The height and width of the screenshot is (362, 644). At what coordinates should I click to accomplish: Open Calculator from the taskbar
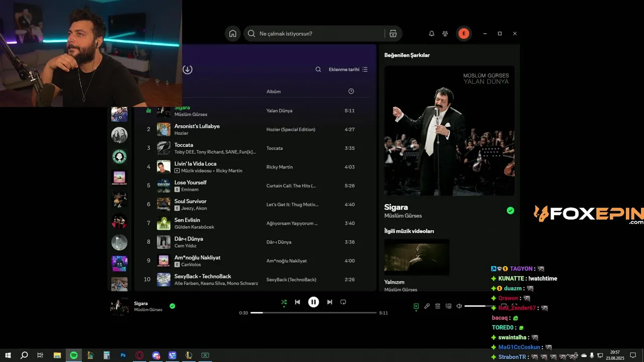click(107, 355)
